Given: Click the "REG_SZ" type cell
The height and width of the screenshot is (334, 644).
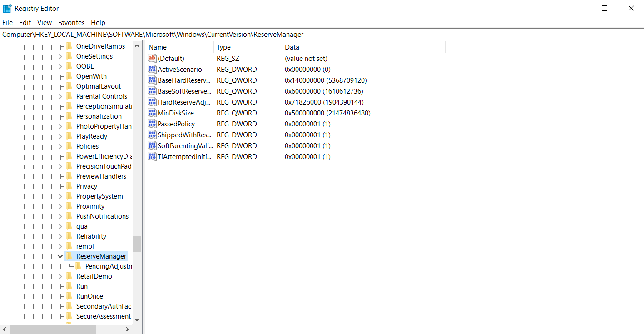Looking at the screenshot, I should [228, 58].
